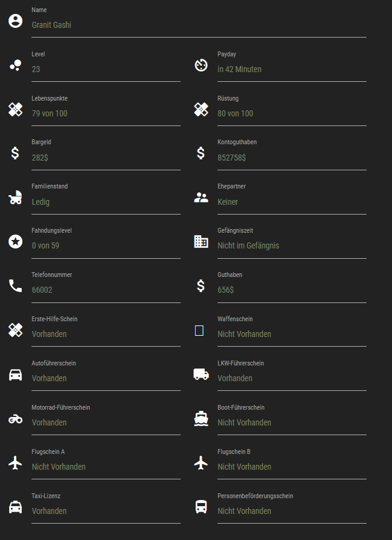Click the baby stroller Familienstand icon
Viewport: 392px width, 540px height.
click(x=15, y=198)
